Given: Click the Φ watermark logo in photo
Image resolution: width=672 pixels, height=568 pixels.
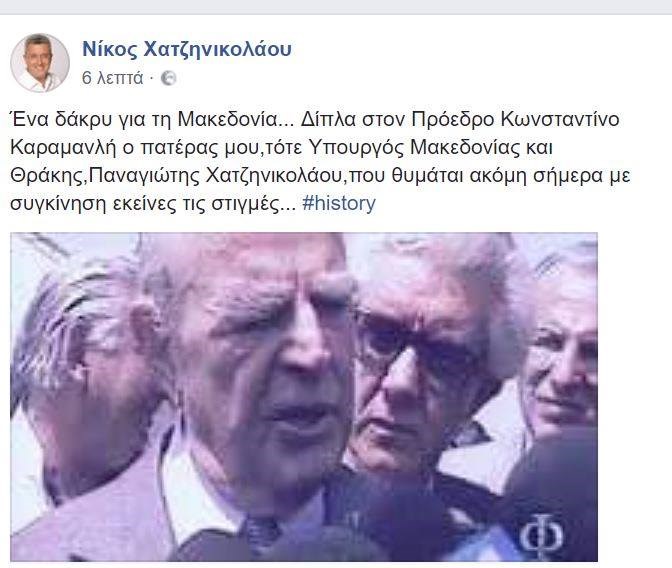Looking at the screenshot, I should pos(542,536).
